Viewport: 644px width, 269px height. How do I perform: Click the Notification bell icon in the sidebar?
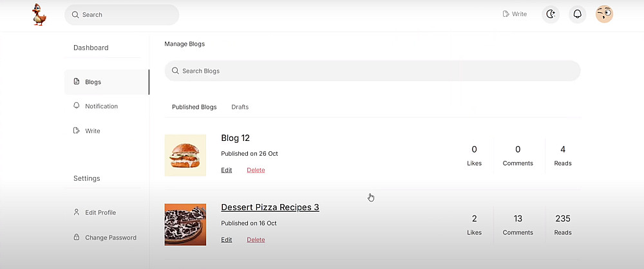coord(77,106)
